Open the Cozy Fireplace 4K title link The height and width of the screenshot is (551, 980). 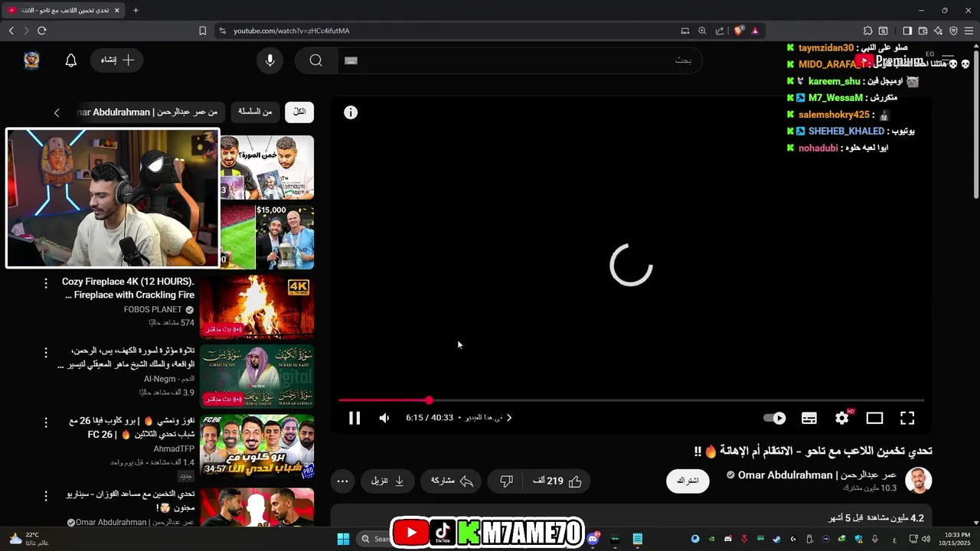coord(128,289)
